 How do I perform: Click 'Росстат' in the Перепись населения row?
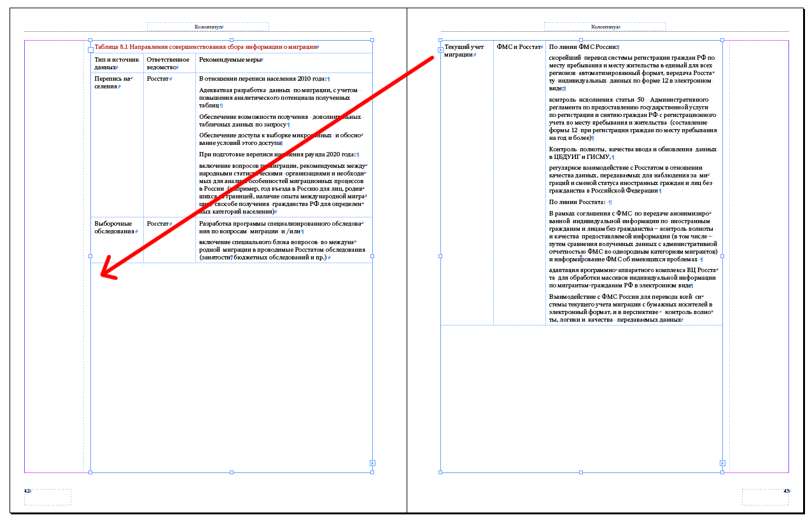(159, 79)
